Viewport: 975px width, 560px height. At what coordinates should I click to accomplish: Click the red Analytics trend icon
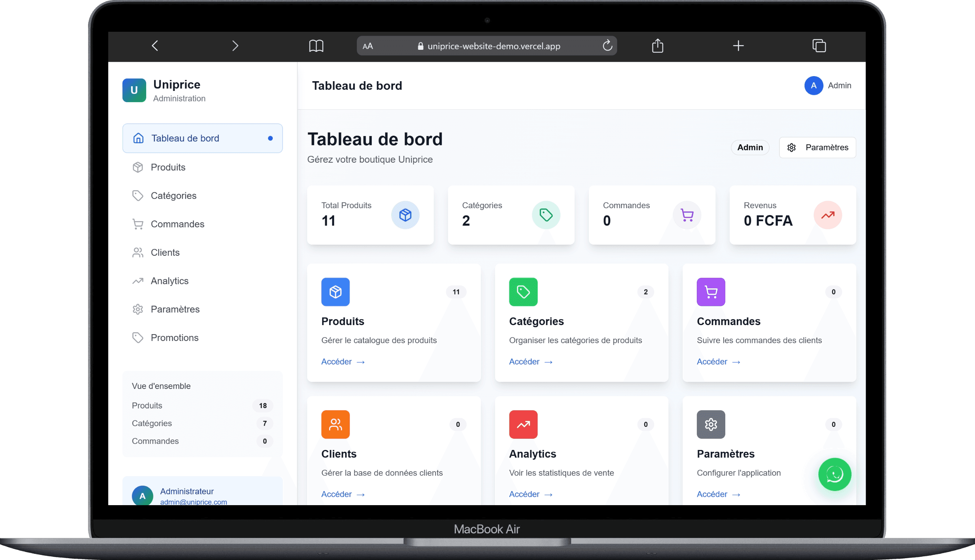pos(523,425)
